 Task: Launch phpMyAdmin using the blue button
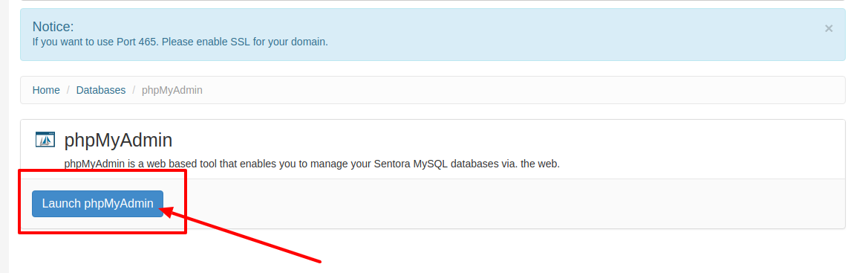[97, 204]
